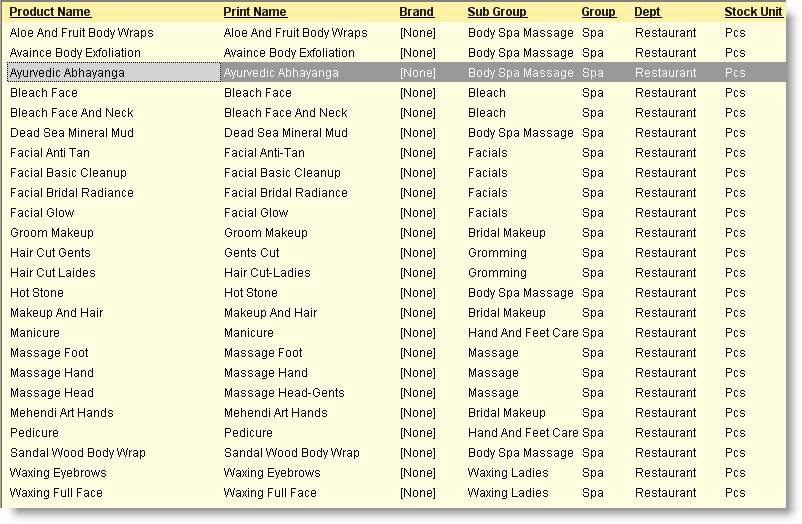Select the Bleach Face And Neck row

pyautogui.click(x=396, y=113)
